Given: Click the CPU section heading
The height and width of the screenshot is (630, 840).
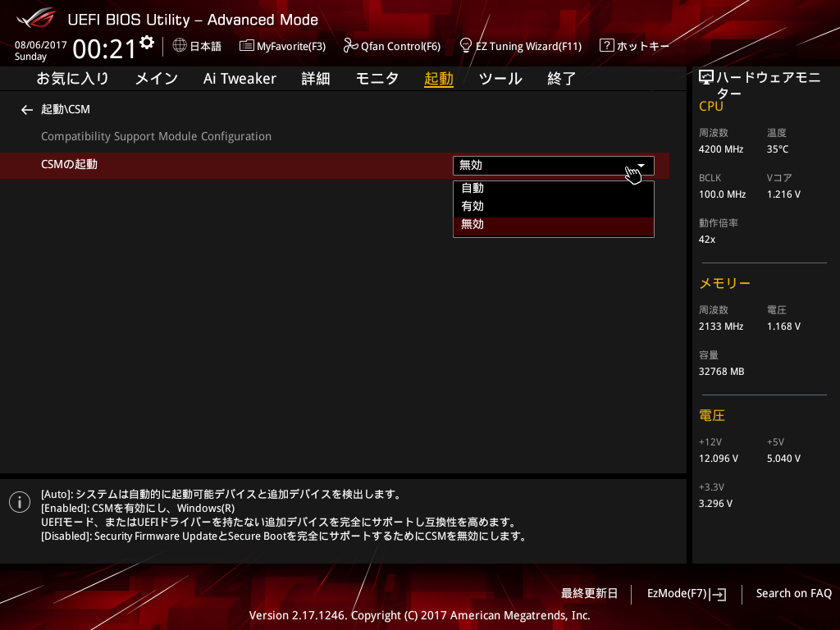Looking at the screenshot, I should coord(711,106).
